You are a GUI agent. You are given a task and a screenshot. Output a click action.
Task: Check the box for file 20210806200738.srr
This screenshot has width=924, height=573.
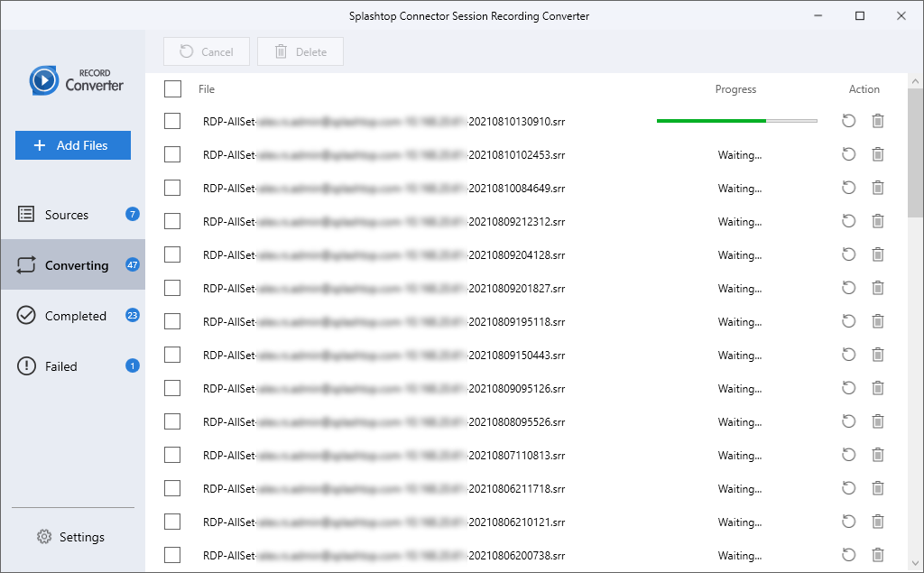pyautogui.click(x=172, y=555)
